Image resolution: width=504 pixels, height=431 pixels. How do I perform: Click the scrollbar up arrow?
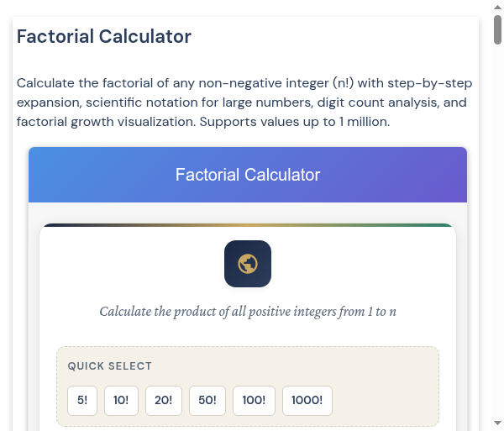497,8
